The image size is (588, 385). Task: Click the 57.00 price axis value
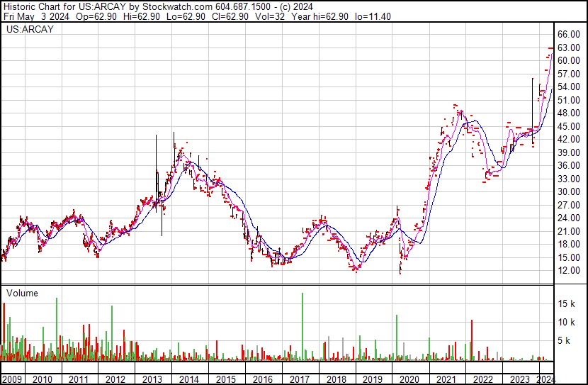pos(568,74)
